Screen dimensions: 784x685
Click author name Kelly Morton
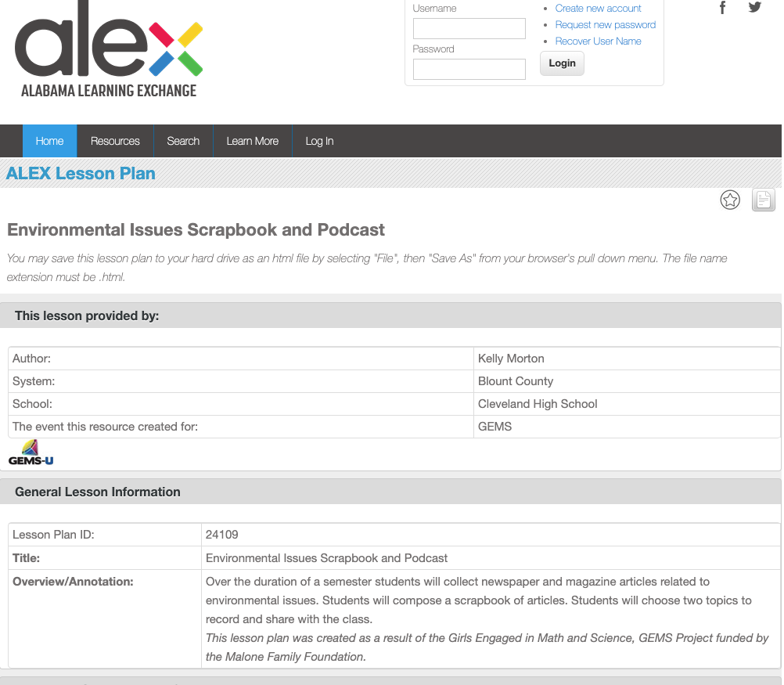point(511,359)
